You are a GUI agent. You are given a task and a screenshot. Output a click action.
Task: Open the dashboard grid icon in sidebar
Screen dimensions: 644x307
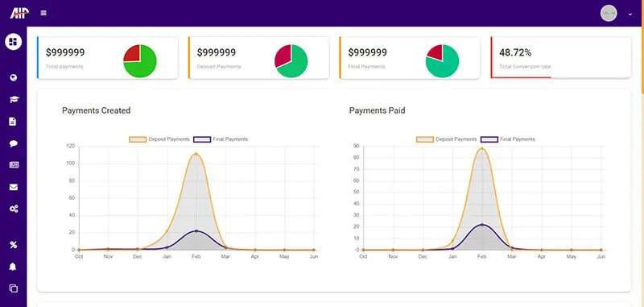coord(13,42)
